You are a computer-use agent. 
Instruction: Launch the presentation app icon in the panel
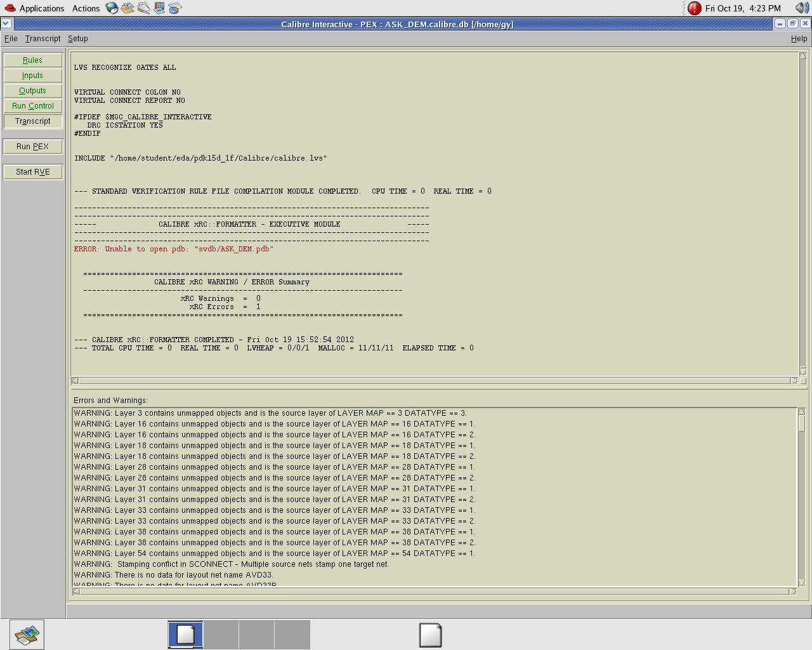pos(159,8)
